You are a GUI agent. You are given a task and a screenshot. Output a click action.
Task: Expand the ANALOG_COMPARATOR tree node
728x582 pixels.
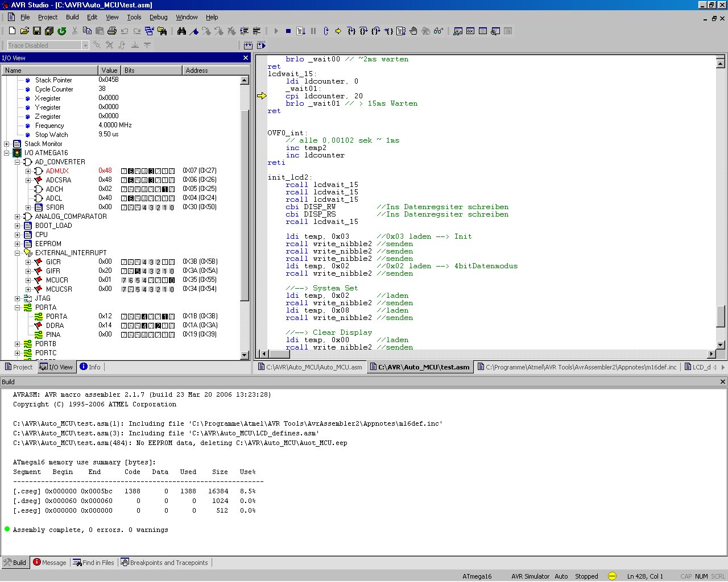tap(17, 217)
